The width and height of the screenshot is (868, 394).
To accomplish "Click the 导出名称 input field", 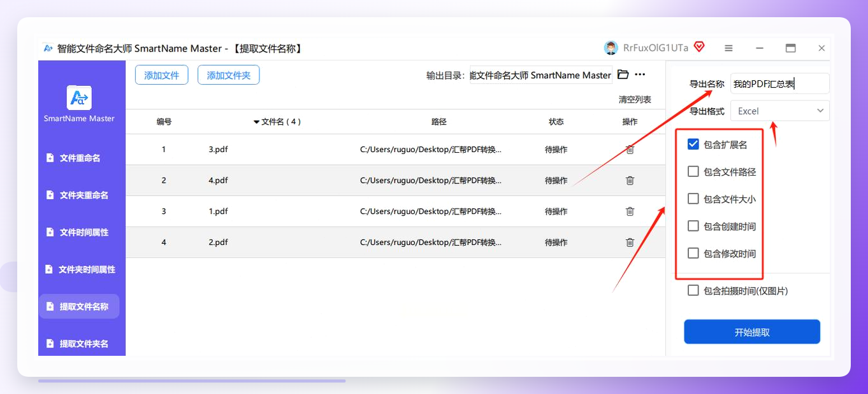I will coord(780,83).
